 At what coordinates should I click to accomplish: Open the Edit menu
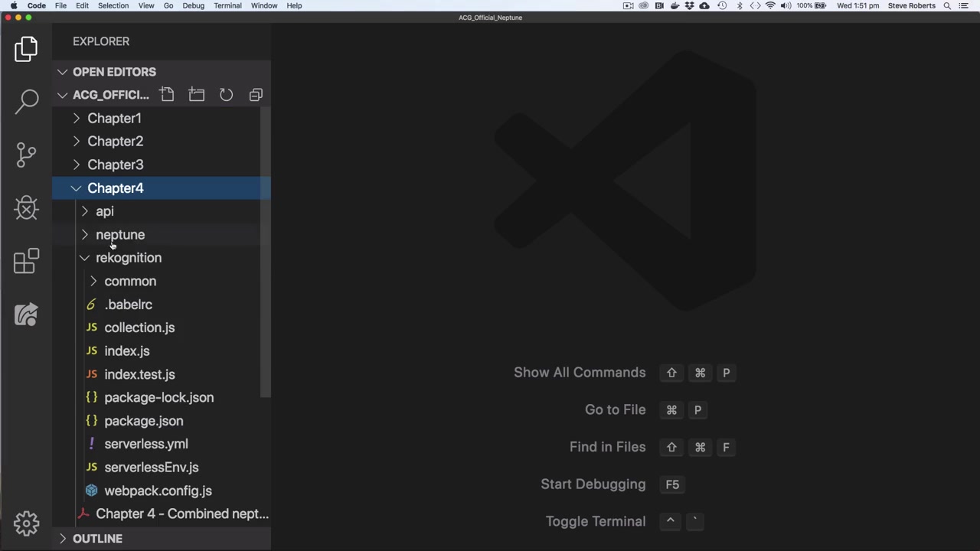point(82,5)
